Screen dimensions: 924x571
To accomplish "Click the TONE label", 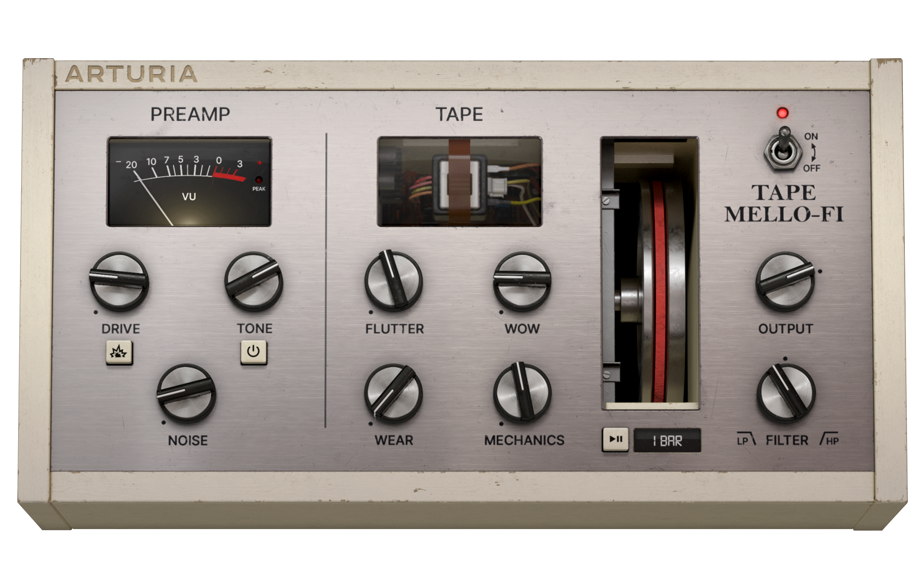I will [x=255, y=328].
